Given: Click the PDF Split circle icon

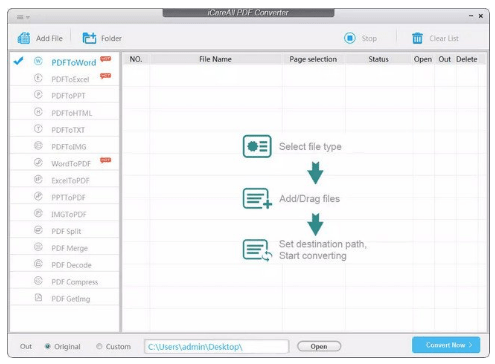Looking at the screenshot, I should point(38,230).
